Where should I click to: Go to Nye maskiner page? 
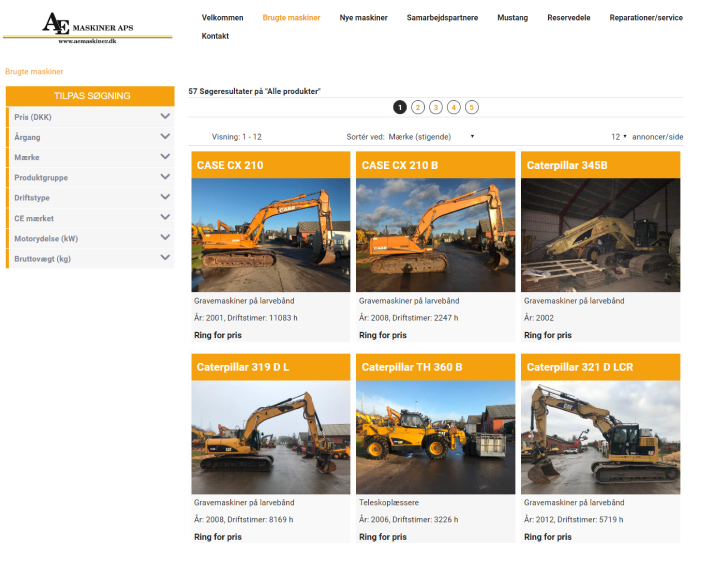coord(363,17)
